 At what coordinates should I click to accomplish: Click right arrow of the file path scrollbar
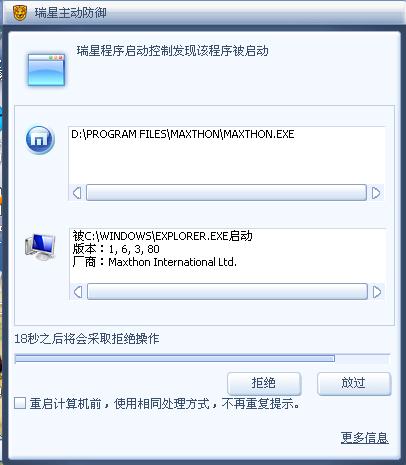pyautogui.click(x=376, y=193)
